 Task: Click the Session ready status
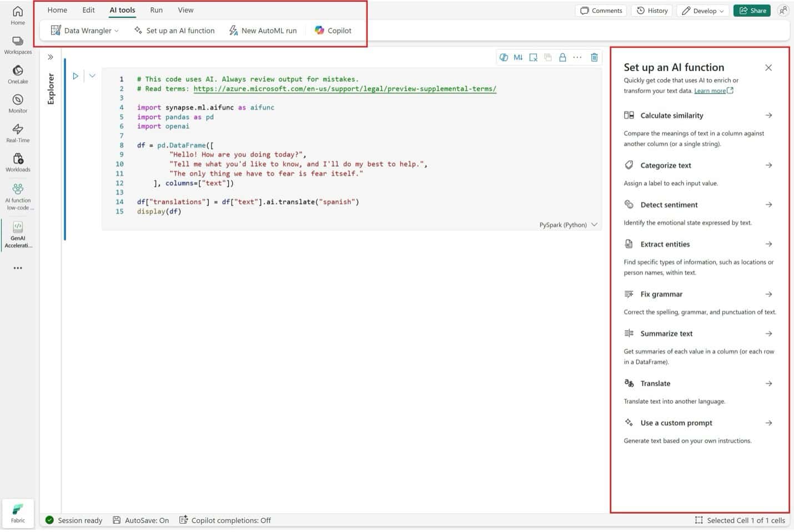[x=74, y=520]
